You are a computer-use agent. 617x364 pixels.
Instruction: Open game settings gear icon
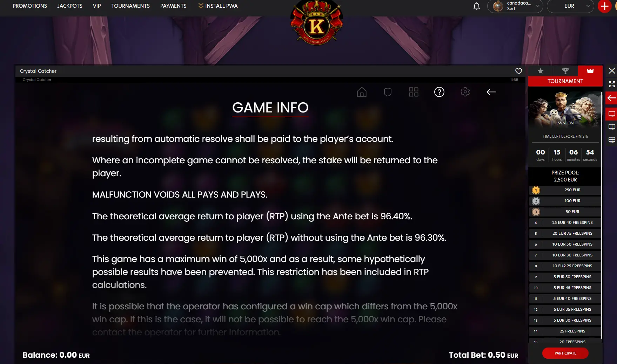(465, 92)
